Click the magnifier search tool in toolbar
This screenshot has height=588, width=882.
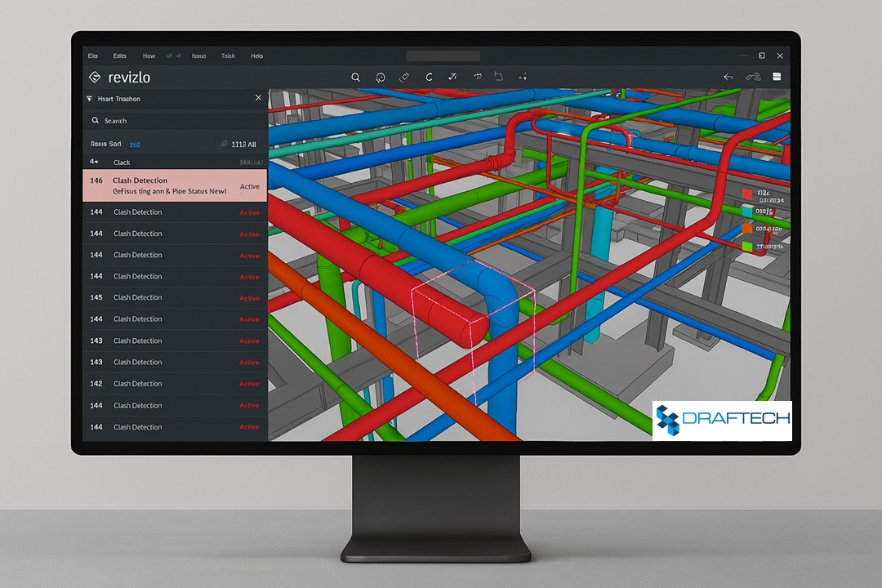(x=355, y=77)
